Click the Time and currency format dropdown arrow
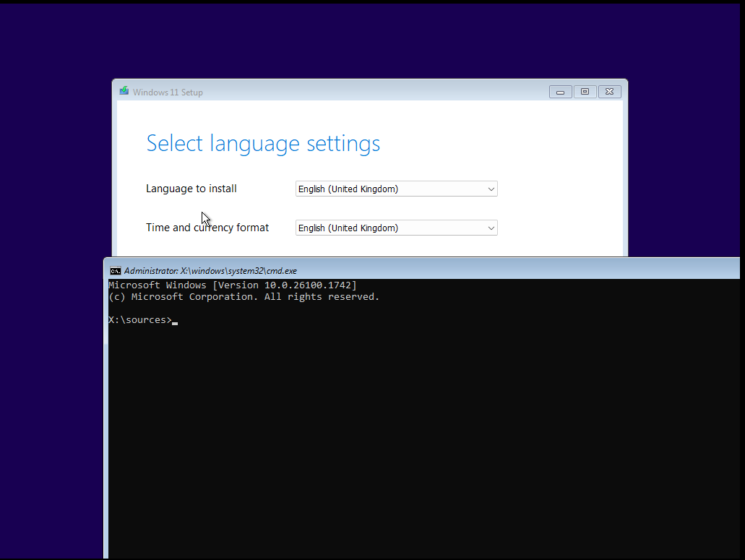Image resolution: width=745 pixels, height=560 pixels. click(491, 228)
